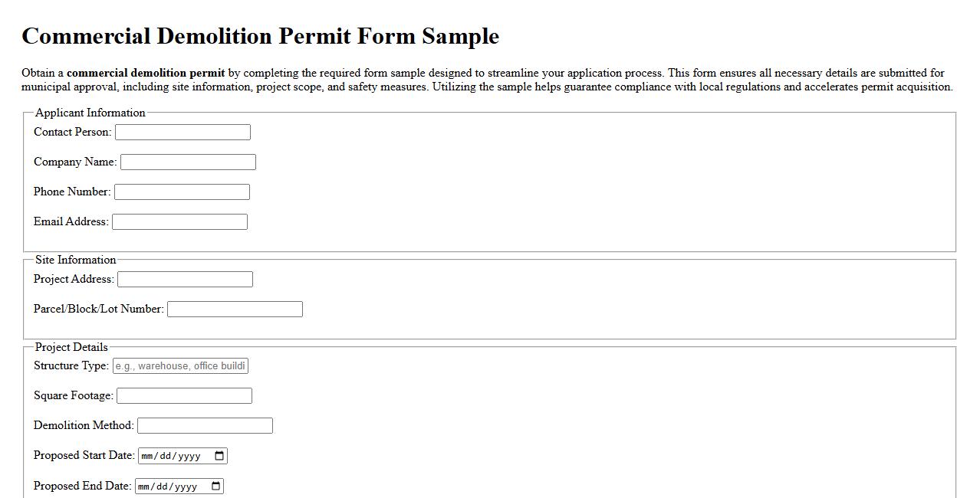Click the Contact Person input field
Screen dimensions: 980x498
[x=182, y=132]
